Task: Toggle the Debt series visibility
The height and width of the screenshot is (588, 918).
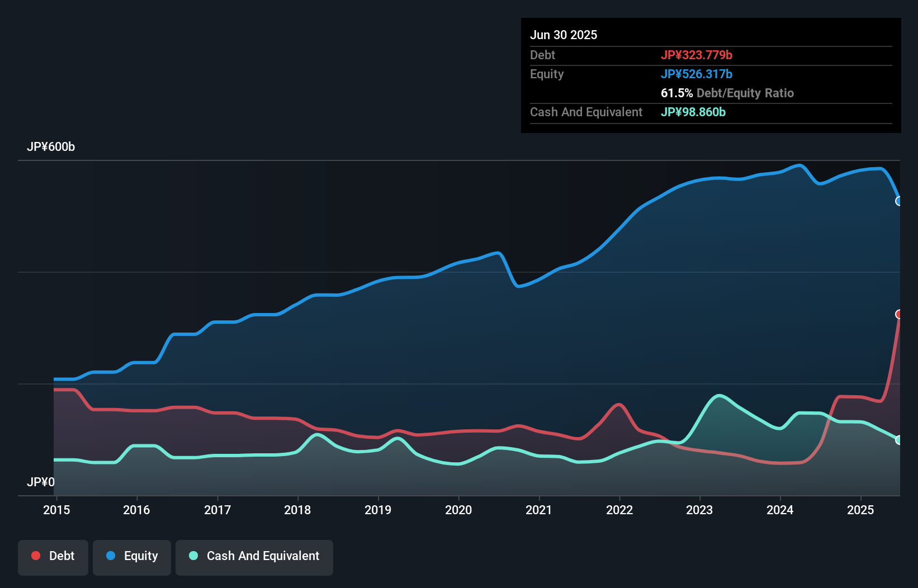Action: pyautogui.click(x=53, y=557)
